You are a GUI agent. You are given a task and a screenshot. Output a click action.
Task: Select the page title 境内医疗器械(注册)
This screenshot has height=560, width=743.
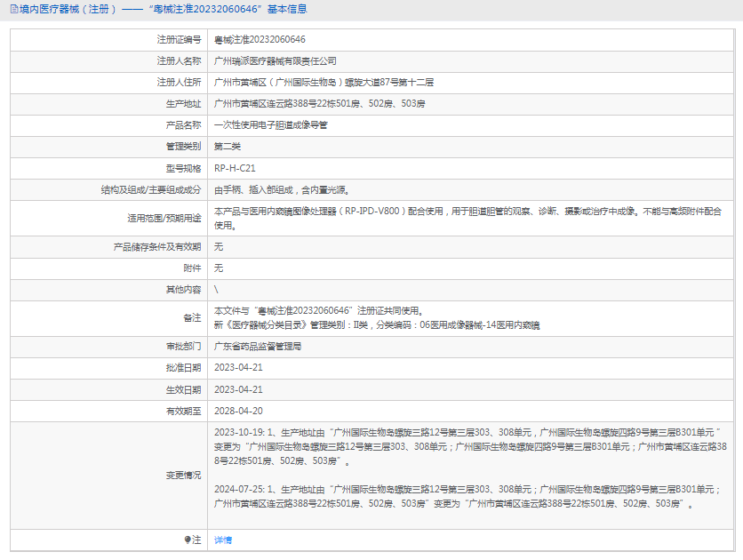point(68,9)
